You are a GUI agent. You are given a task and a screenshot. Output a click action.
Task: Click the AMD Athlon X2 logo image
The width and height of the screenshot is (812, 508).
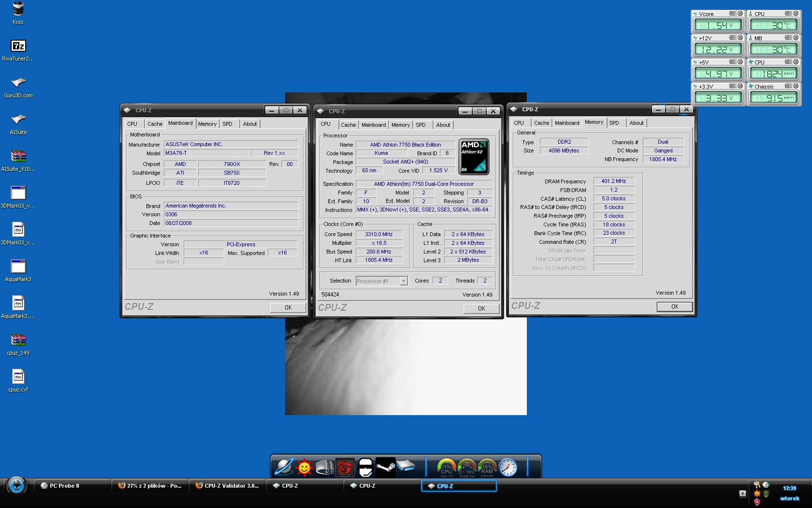click(x=474, y=156)
